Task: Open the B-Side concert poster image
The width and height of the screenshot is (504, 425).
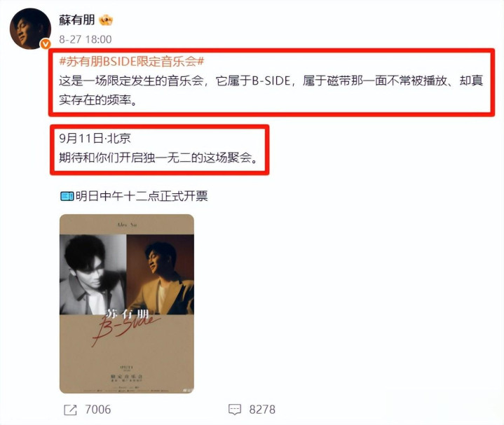Action: tap(127, 304)
